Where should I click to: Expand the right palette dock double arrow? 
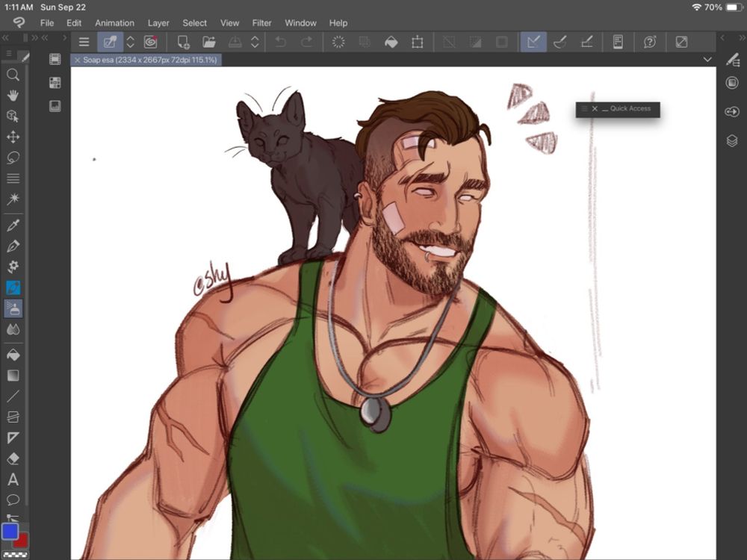point(742,37)
